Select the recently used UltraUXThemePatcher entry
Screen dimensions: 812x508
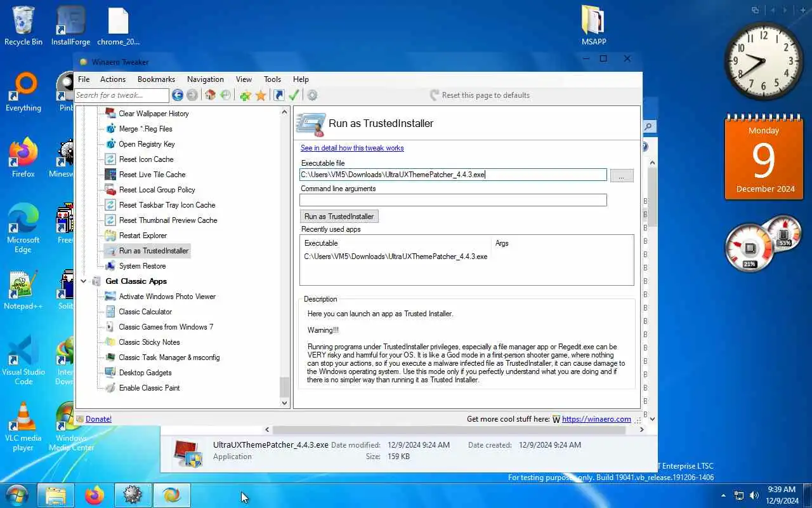tap(396, 257)
